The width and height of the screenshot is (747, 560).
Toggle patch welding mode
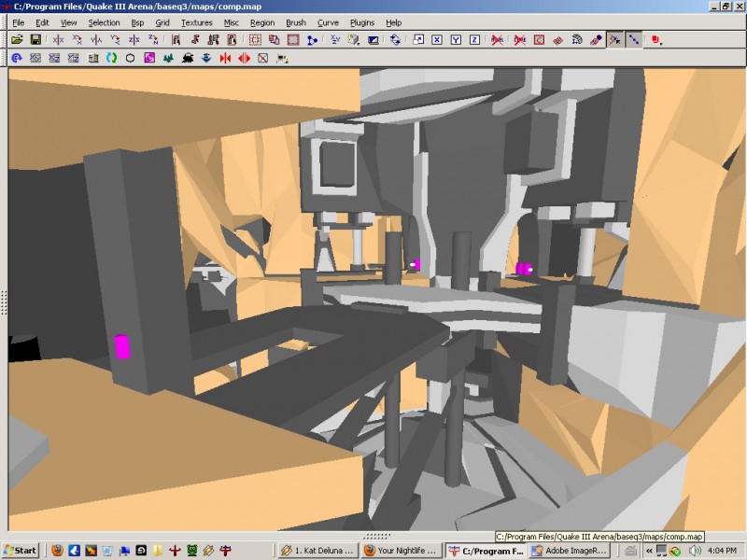(x=614, y=40)
